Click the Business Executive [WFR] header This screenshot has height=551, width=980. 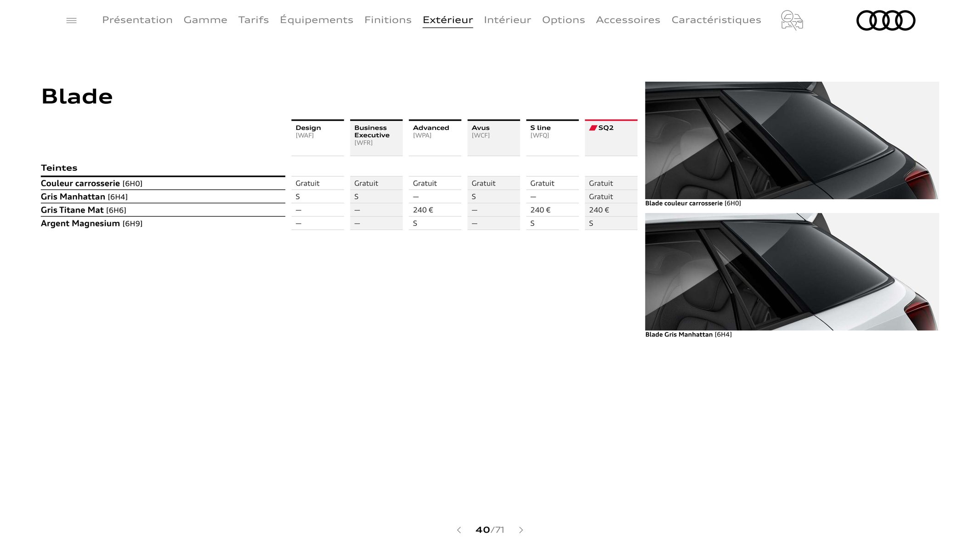pos(376,137)
